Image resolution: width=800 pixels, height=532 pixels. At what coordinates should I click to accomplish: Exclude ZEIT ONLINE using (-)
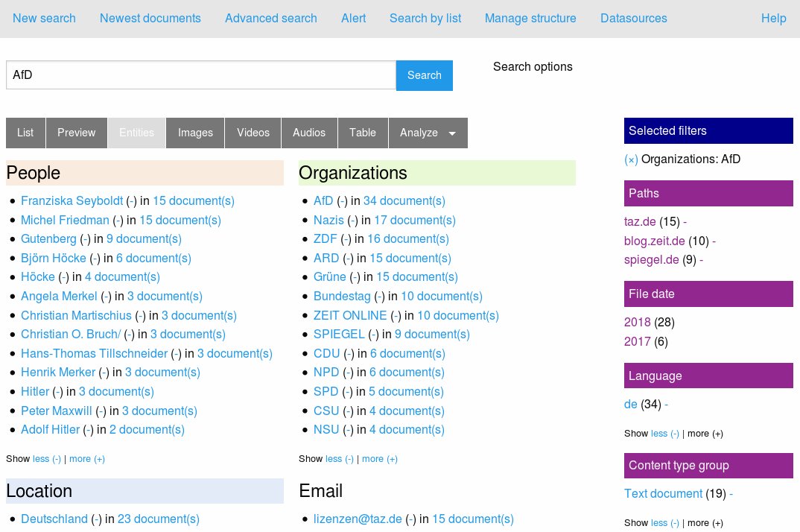[x=396, y=315]
